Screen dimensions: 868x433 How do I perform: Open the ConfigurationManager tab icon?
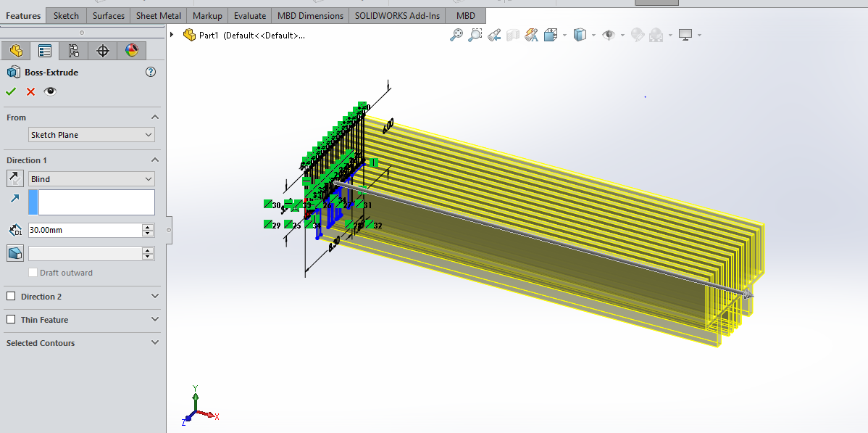pyautogui.click(x=73, y=51)
